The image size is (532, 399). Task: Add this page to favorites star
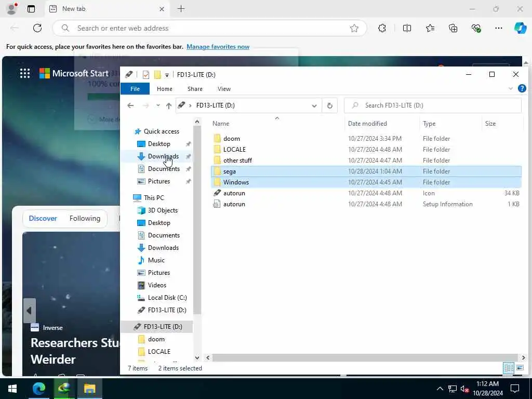click(354, 28)
